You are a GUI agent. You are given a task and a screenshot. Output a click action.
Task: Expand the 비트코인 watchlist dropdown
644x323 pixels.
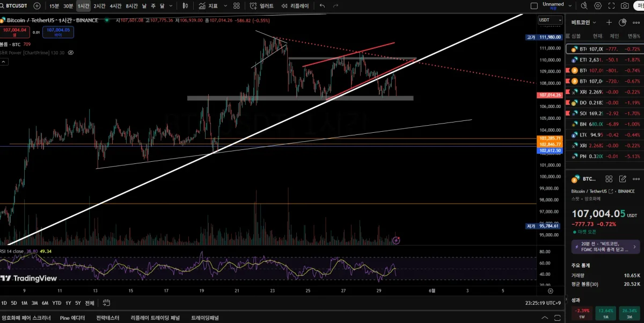[583, 23]
